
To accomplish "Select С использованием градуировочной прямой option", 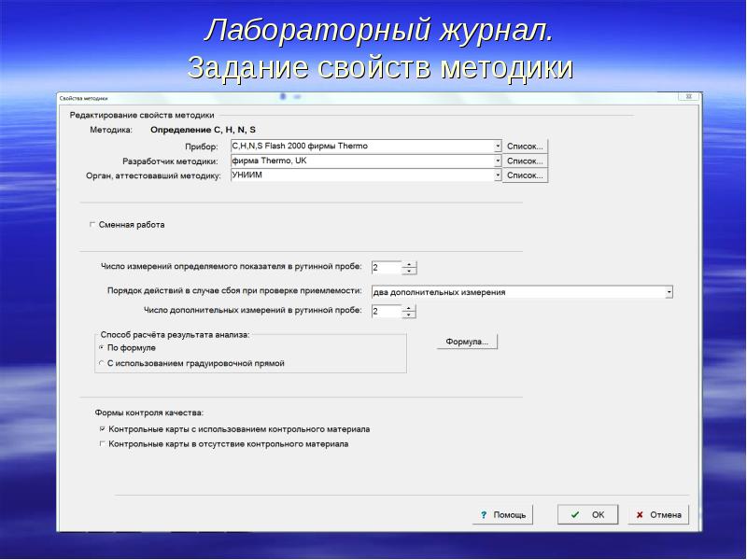I will tap(102, 363).
